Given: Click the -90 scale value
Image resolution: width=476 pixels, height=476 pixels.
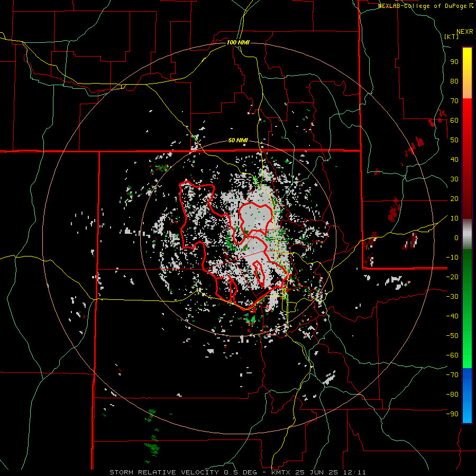Looking at the screenshot, I should 453,414.
